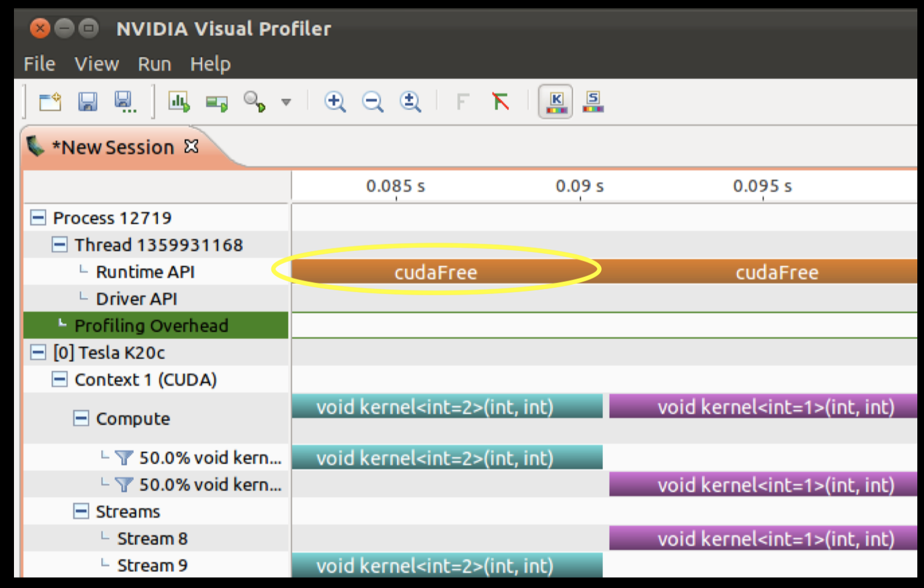
Task: Click the red unfocus kernels icon
Action: (500, 101)
